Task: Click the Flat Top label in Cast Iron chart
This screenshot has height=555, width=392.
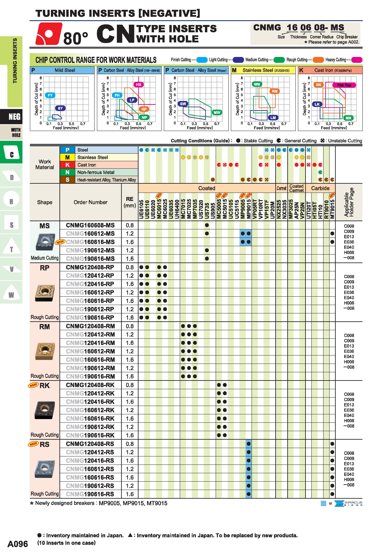Action: [x=344, y=85]
